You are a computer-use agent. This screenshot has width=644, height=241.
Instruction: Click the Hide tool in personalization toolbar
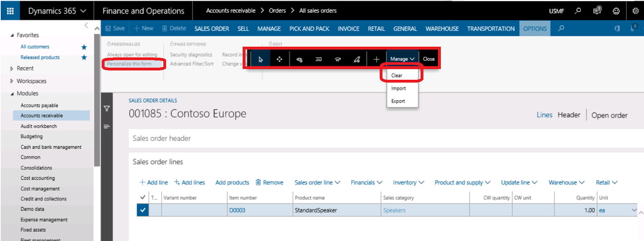pos(299,59)
